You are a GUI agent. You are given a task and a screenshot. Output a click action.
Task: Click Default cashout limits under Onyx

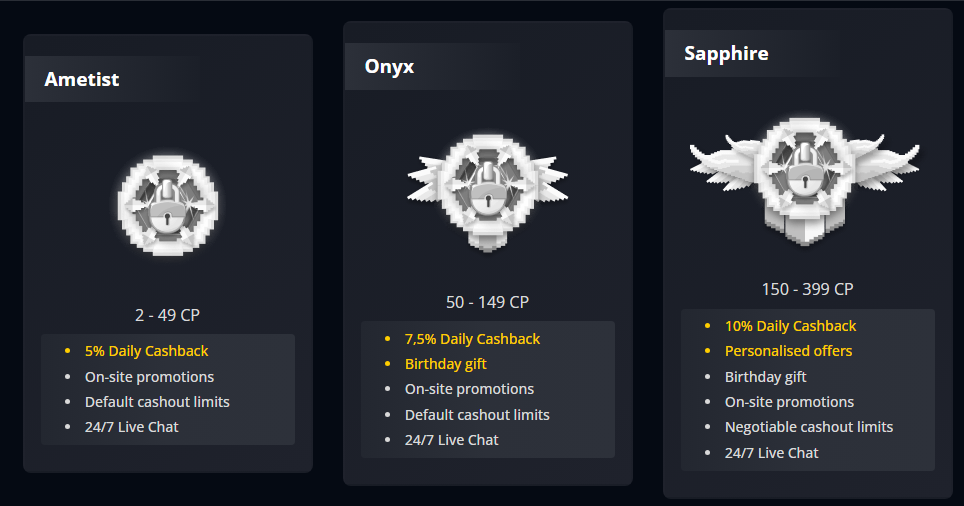click(477, 415)
